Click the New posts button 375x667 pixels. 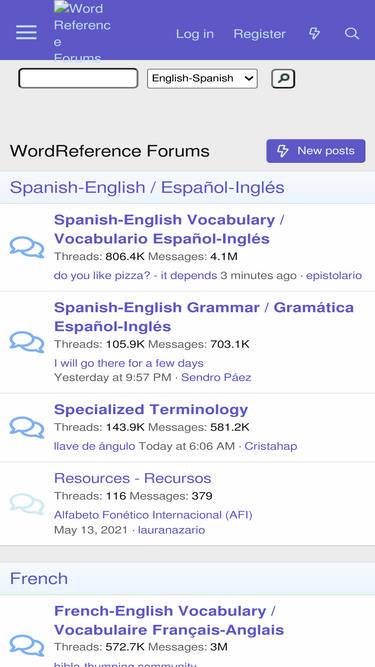click(316, 151)
